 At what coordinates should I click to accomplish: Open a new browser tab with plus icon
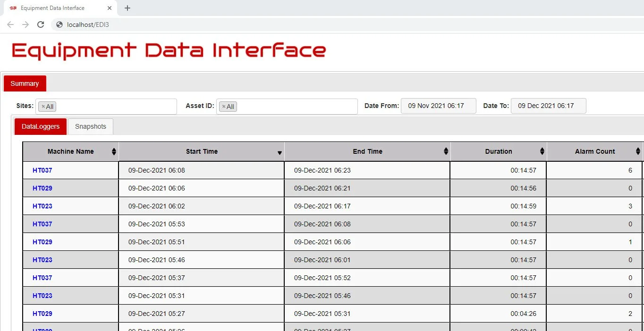(127, 8)
